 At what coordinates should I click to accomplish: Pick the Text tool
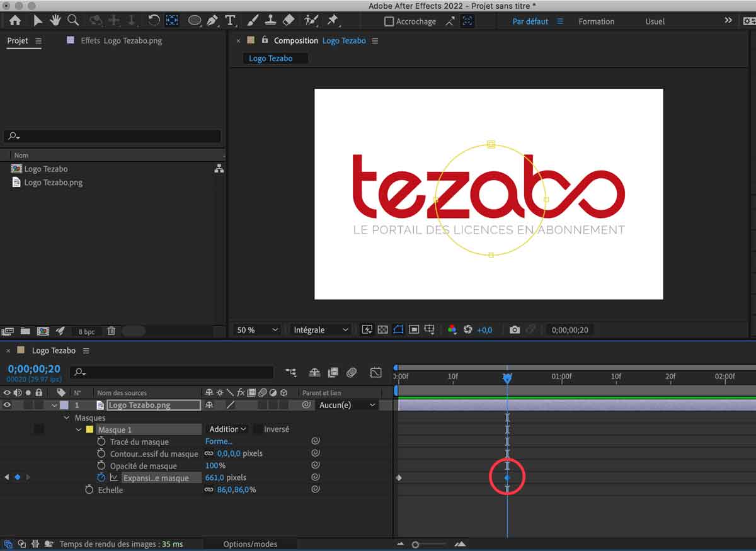point(230,21)
